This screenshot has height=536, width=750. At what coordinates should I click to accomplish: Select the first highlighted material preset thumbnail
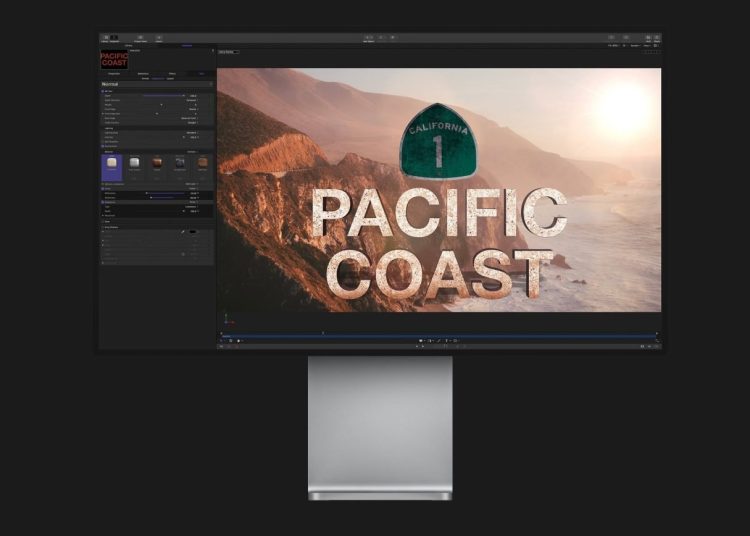(x=111, y=164)
